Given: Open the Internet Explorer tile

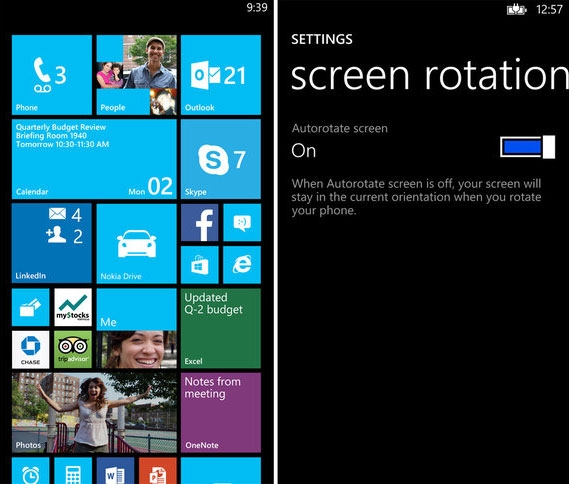Looking at the screenshot, I should coord(242,264).
